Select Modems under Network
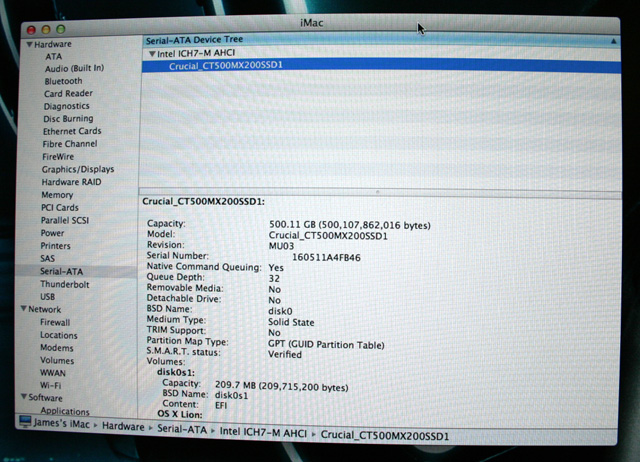 pyautogui.click(x=57, y=348)
